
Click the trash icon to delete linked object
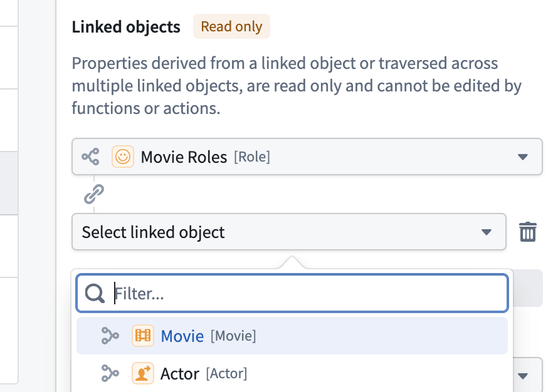528,232
